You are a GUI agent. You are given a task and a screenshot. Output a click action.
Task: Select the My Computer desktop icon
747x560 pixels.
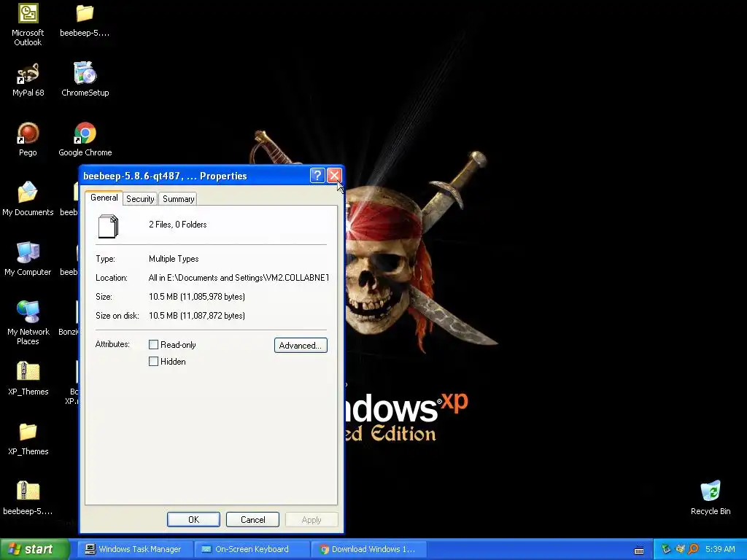(x=28, y=259)
